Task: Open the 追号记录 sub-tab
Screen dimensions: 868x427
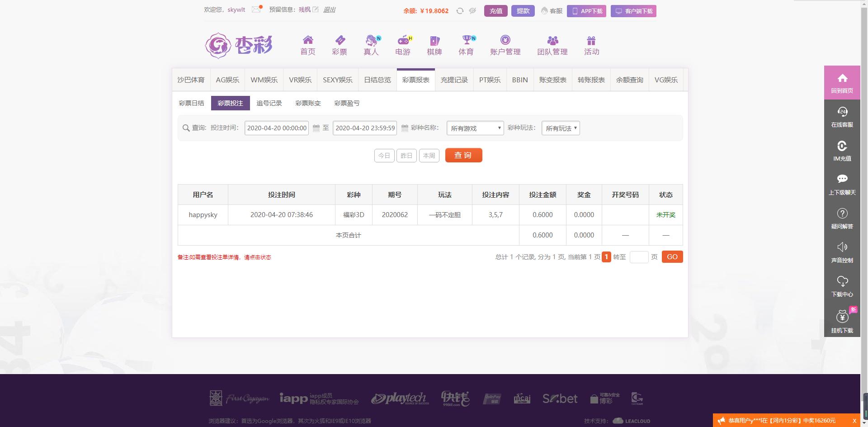Action: 269,103
